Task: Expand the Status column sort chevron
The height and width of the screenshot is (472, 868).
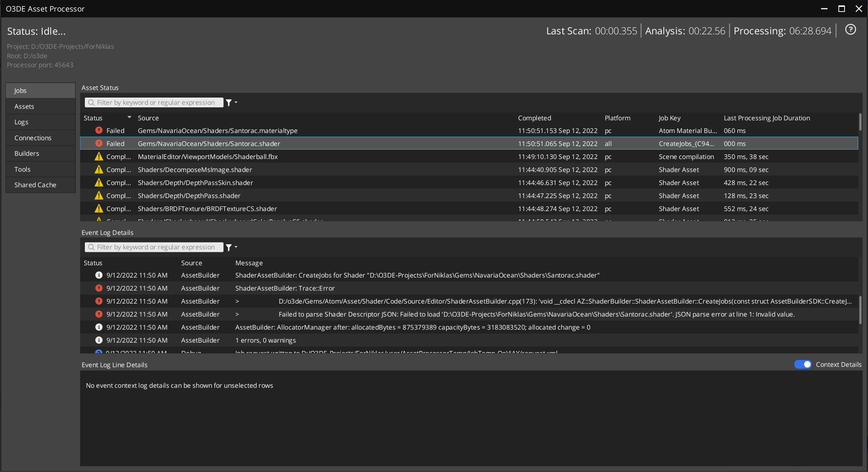Action: coord(130,117)
